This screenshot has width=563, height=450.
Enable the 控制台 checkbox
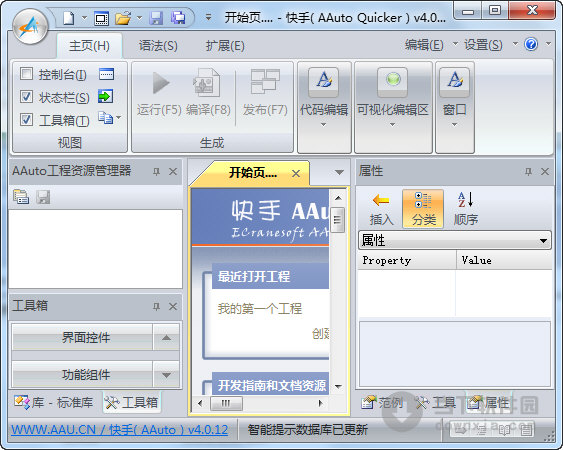(x=26, y=74)
